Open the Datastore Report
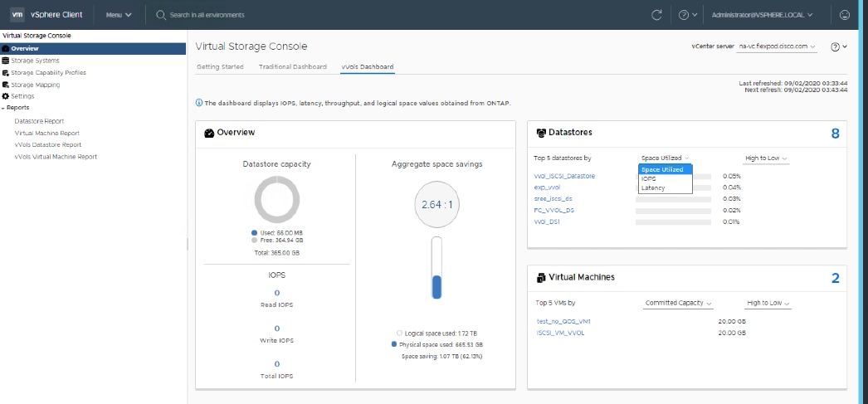The height and width of the screenshot is (404, 868). 39,121
